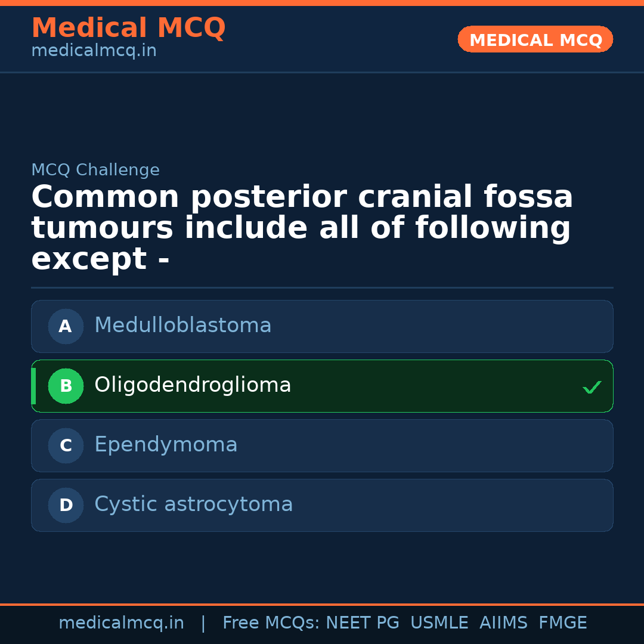
Task: Click medicalmcq.in in the footer
Action: pos(122,623)
